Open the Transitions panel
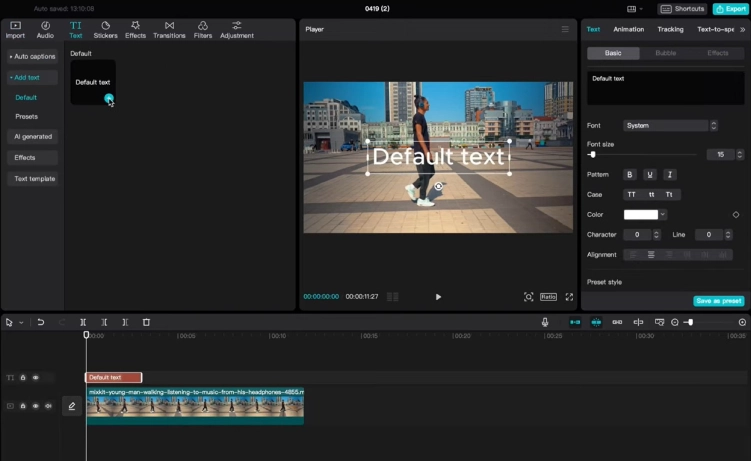Screen dimensions: 751x461 169,29
